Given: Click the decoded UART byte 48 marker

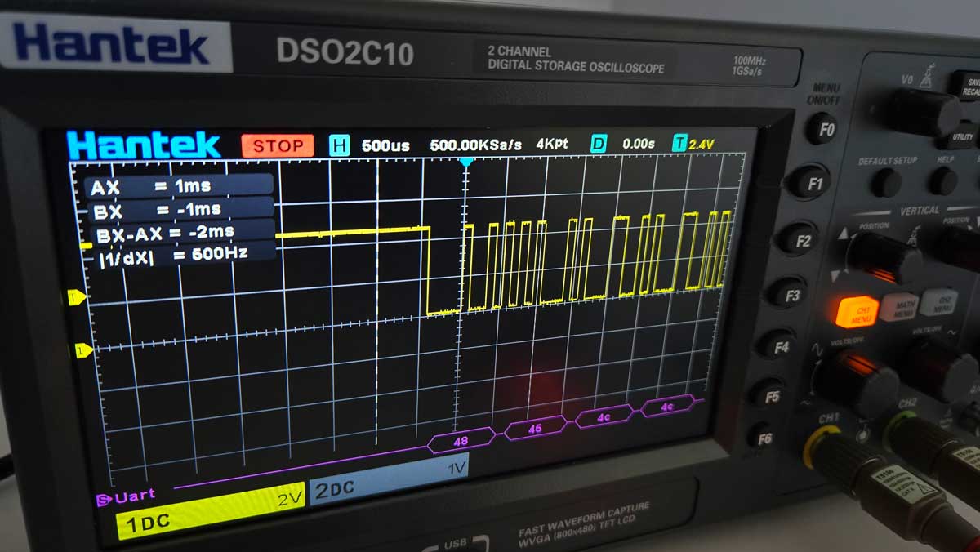Looking at the screenshot, I should 461,441.
